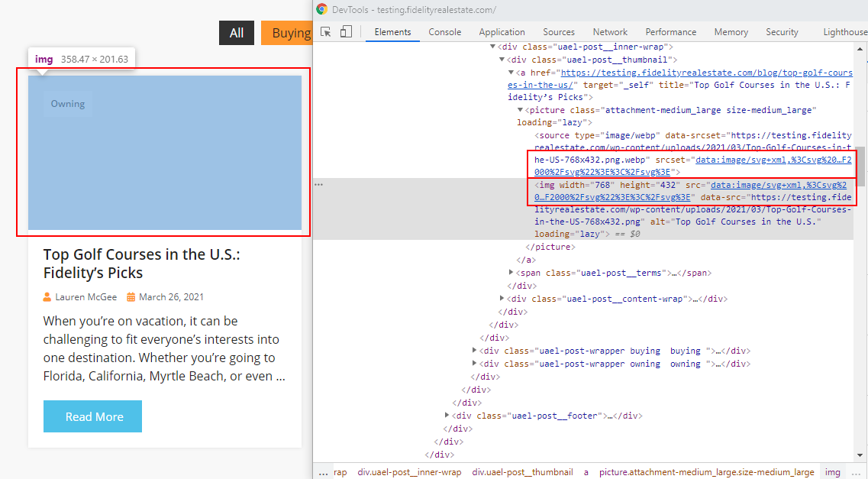Viewport: 868px width, 479px height.
Task: Click the post excerpt starting 'When you're on vacation'
Action: click(x=164, y=348)
